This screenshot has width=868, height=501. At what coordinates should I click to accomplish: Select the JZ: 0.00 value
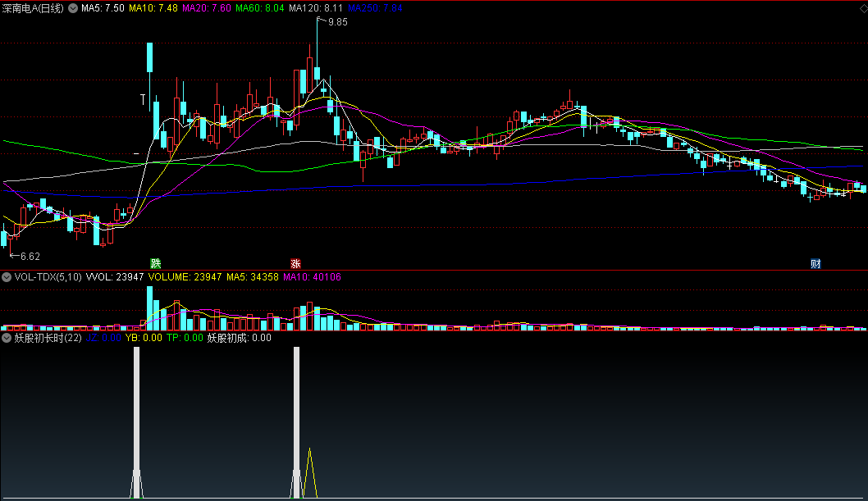pyautogui.click(x=103, y=338)
